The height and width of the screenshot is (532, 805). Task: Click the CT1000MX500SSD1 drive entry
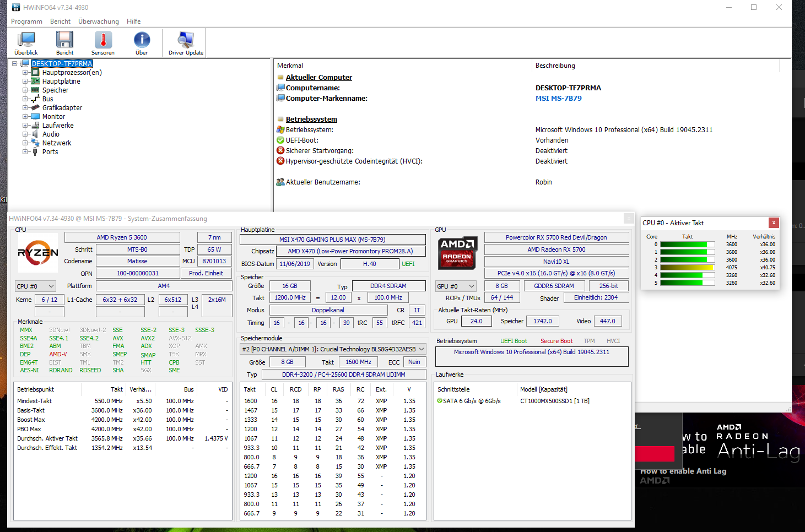tap(554, 401)
